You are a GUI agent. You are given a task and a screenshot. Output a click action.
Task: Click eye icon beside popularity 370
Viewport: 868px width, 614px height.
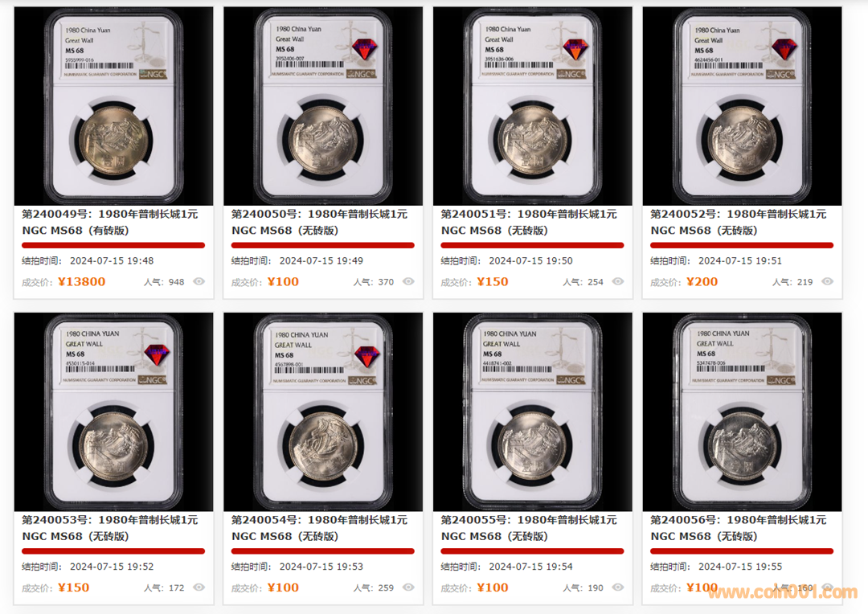(408, 281)
